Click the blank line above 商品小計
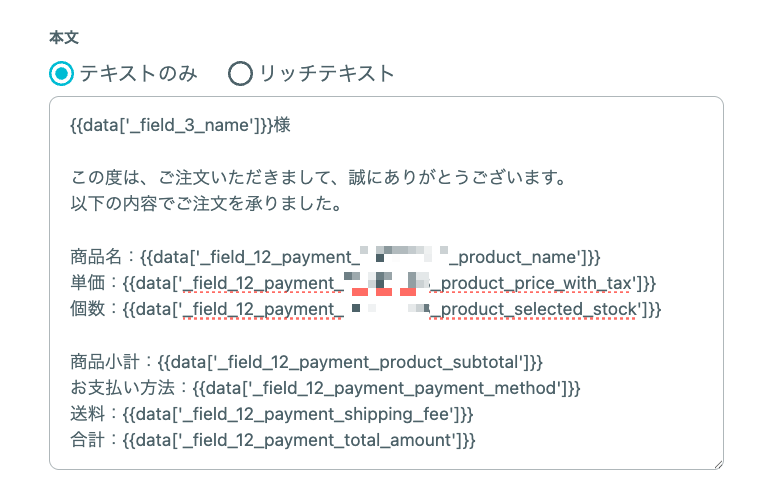762x503 pixels. pyautogui.click(x=386, y=336)
